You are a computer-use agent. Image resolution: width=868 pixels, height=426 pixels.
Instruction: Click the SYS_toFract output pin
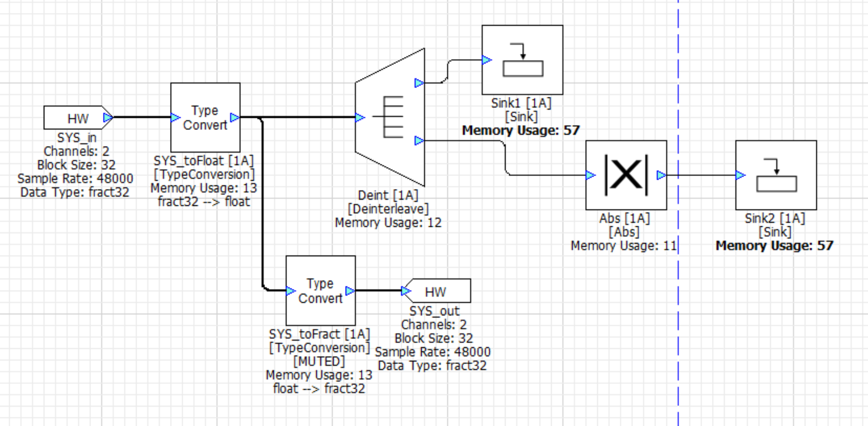coord(350,291)
